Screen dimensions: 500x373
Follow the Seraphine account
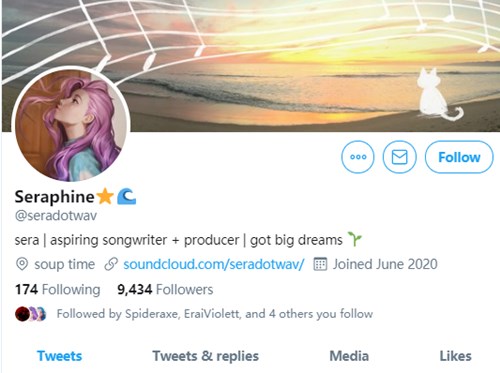point(459,157)
